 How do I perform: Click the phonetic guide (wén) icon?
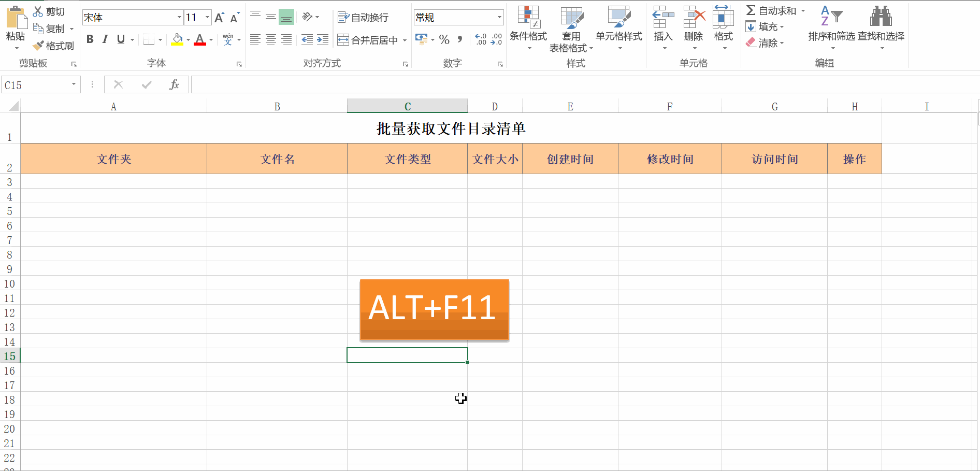coord(228,39)
